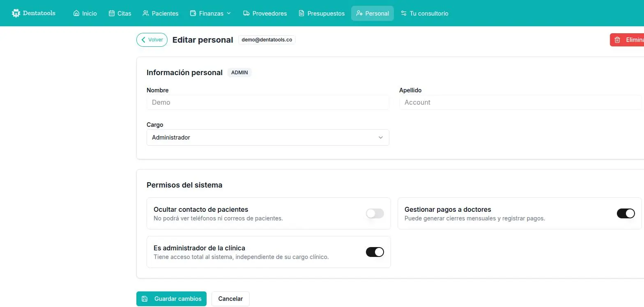
Task: Turn off Es administrador de la clínica
Action: [x=375, y=252]
